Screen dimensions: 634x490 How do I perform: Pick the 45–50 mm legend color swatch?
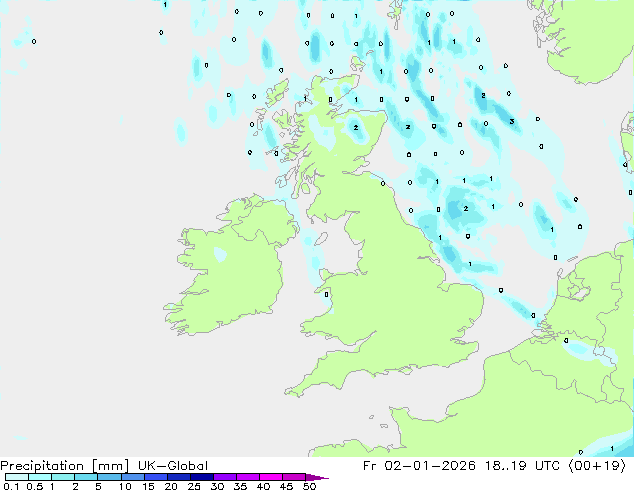[x=294, y=477]
